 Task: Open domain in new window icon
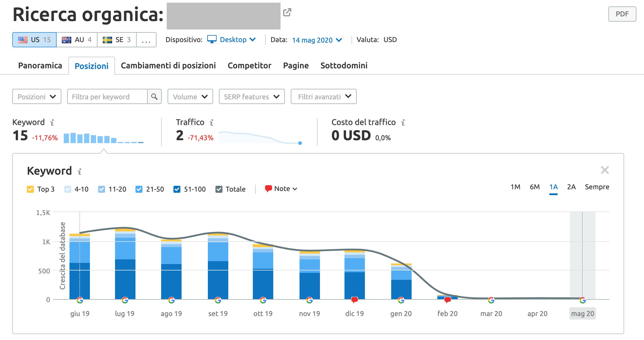click(x=287, y=12)
